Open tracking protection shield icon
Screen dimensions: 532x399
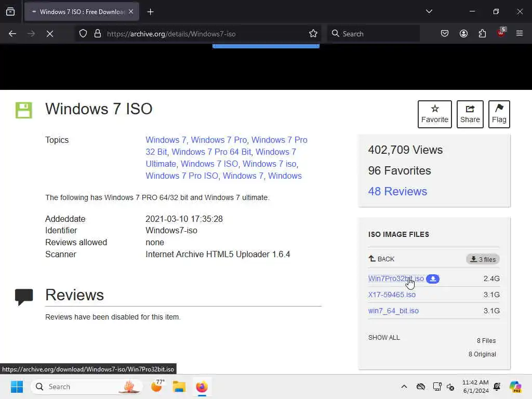[x=83, y=34]
